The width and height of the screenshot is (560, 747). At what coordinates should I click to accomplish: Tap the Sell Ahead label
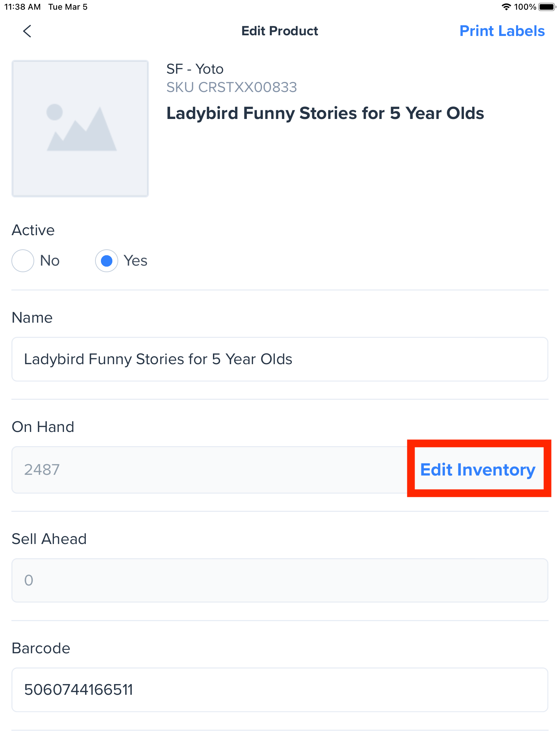49,539
